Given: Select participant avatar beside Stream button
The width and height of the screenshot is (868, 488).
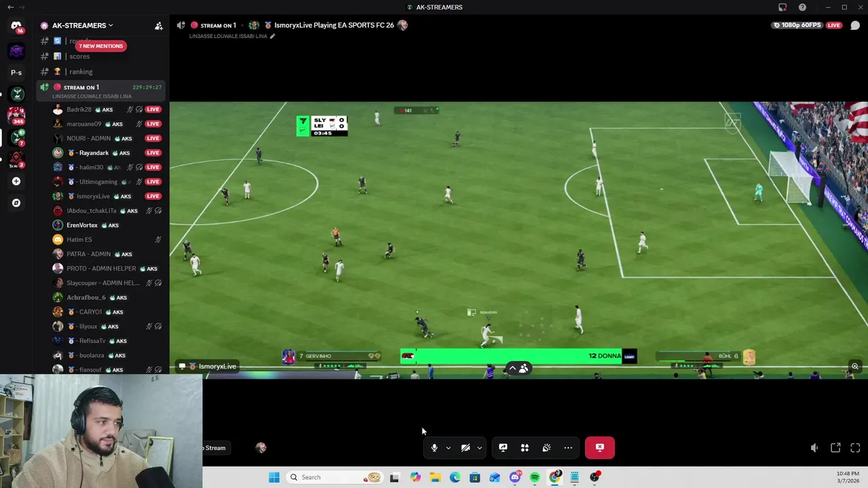Looking at the screenshot, I should pos(261,447).
